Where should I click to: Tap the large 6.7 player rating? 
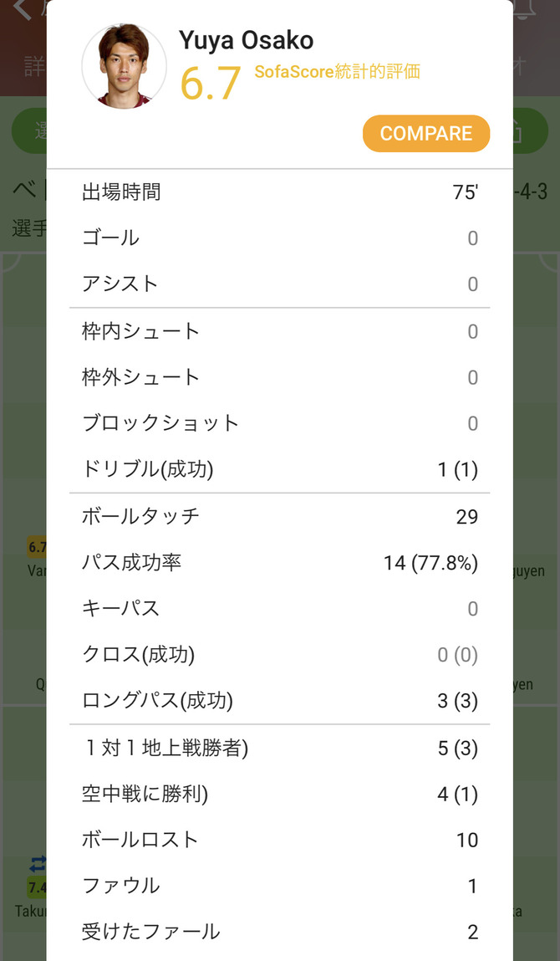210,82
